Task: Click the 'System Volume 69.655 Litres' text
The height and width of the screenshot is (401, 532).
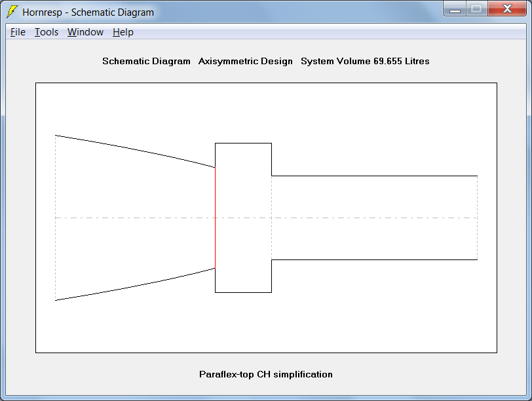Action: point(365,62)
